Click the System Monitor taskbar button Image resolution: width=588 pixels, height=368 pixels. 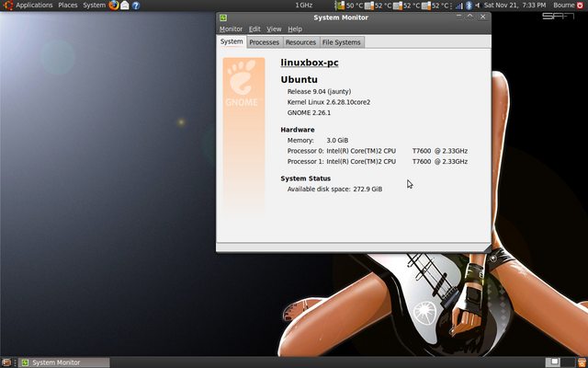64,362
